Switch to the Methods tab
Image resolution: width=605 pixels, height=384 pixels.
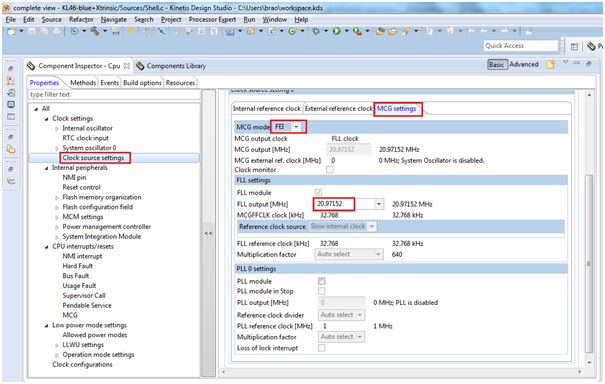(x=83, y=83)
